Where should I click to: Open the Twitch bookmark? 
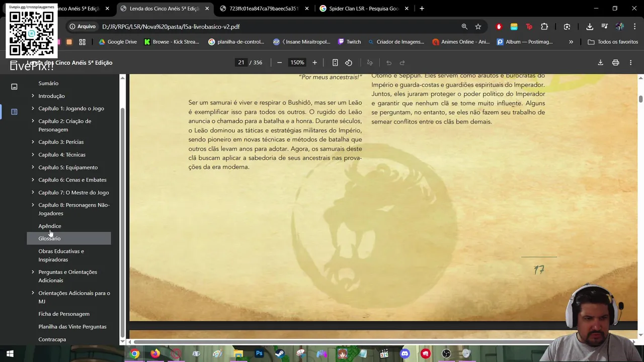(x=349, y=42)
